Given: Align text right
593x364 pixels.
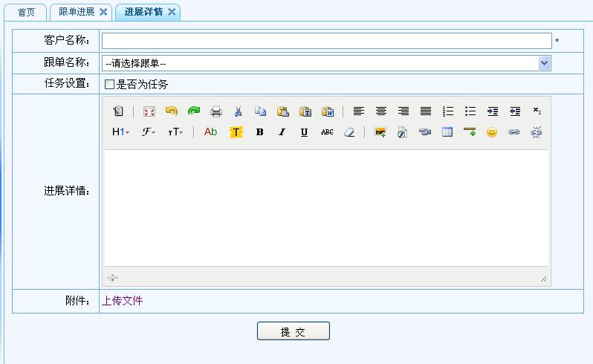Looking at the screenshot, I should 404,111.
